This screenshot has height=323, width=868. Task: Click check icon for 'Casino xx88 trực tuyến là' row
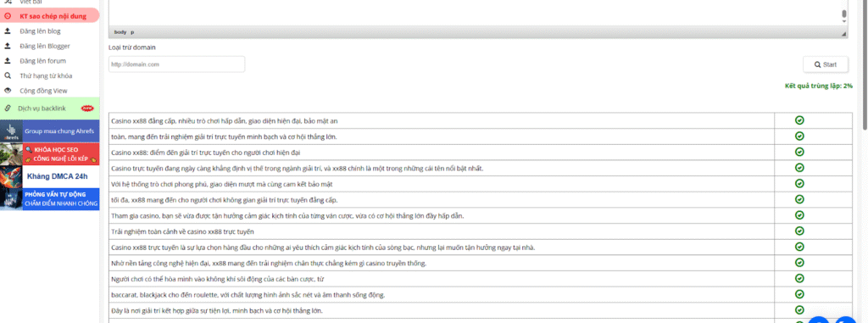(x=798, y=247)
